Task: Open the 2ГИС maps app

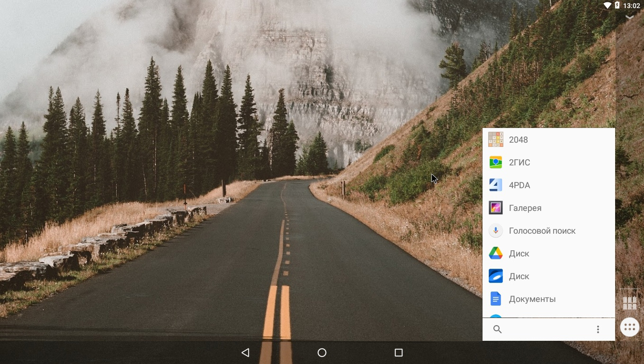Action: pos(548,163)
